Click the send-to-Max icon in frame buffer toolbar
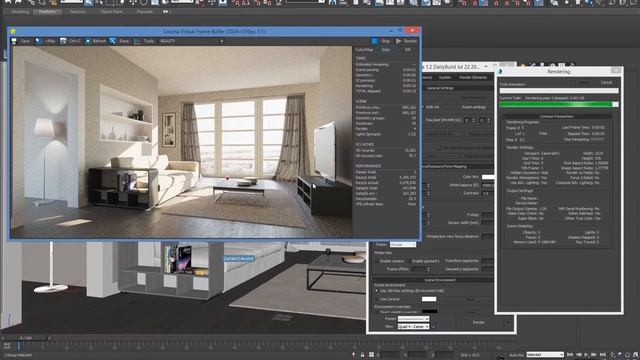 coord(38,41)
